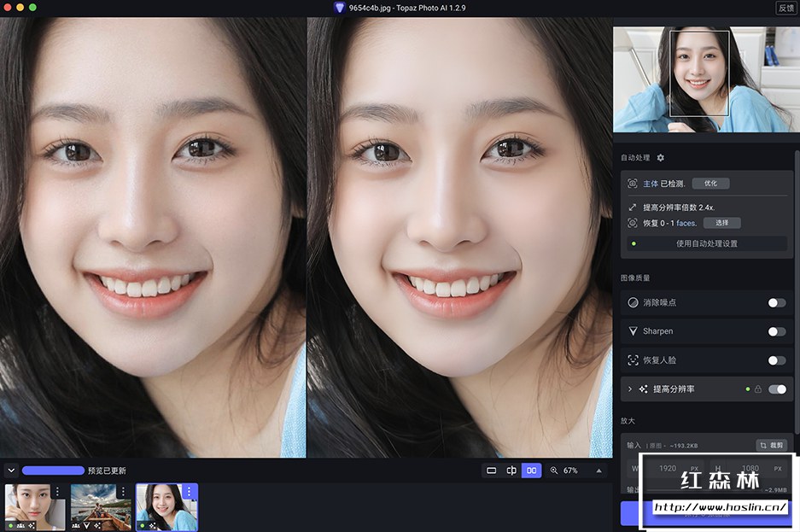
Task: Click enhance sparkle icon on first thumbnail
Action: 32,525
